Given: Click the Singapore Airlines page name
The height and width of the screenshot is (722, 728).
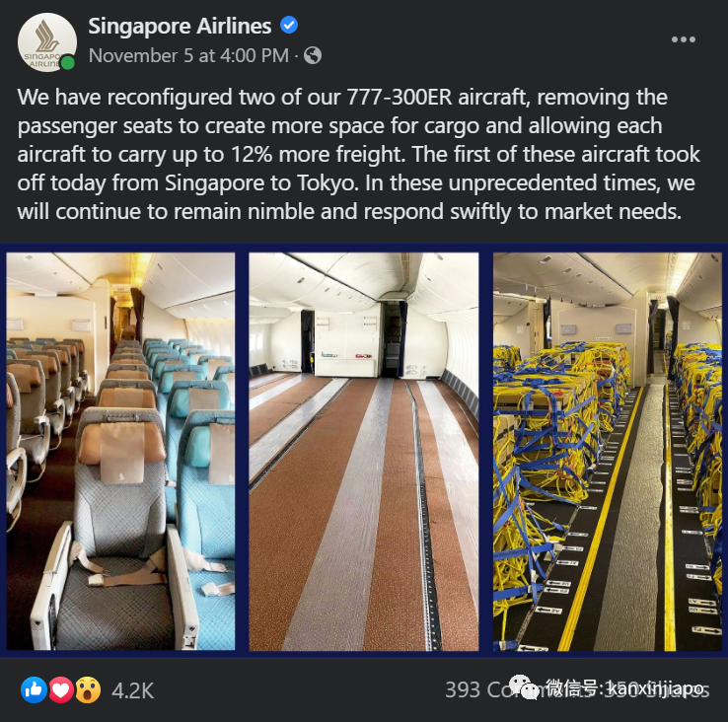Looking at the screenshot, I should [x=180, y=26].
